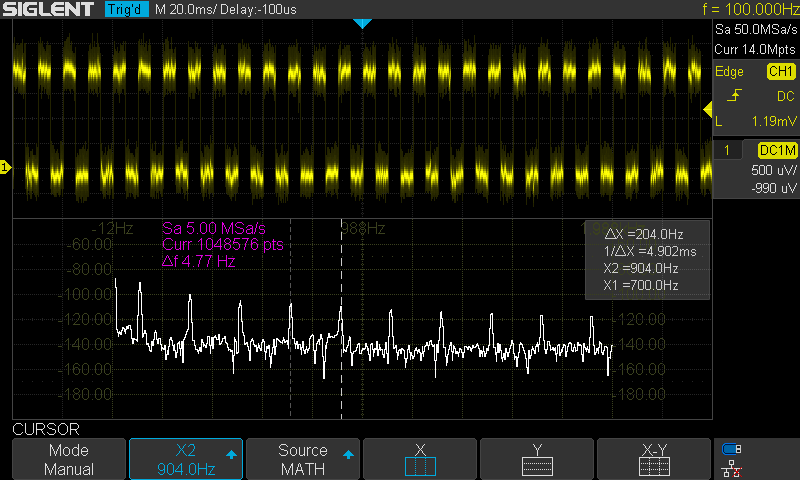This screenshot has width=800, height=480.
Task: Select the channel 1 ground reference marker
Action: click(5, 167)
